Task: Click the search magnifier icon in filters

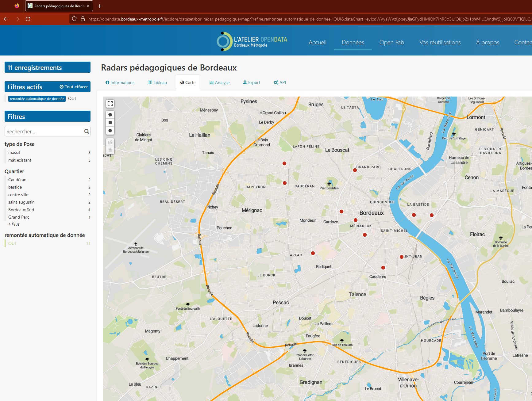Action: (x=87, y=132)
